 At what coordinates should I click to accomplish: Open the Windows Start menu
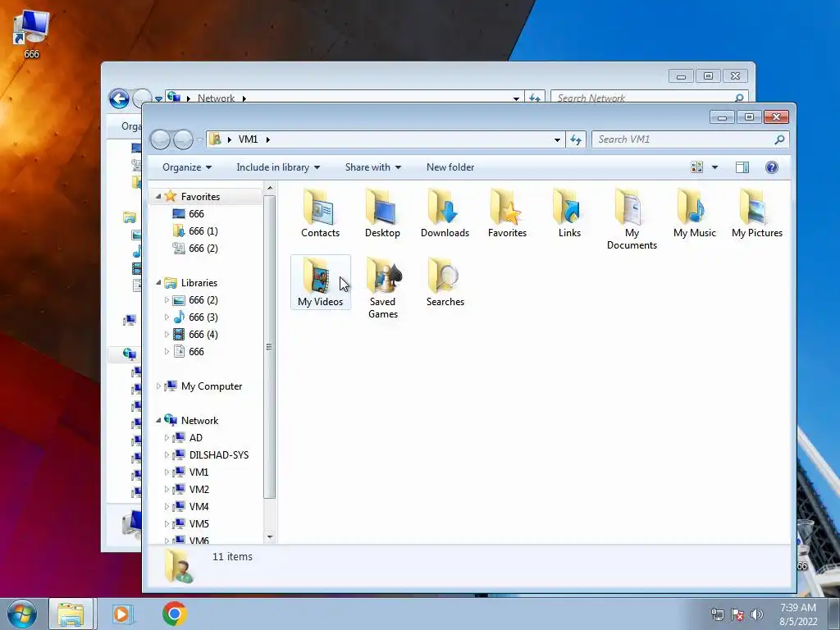pyautogui.click(x=22, y=614)
